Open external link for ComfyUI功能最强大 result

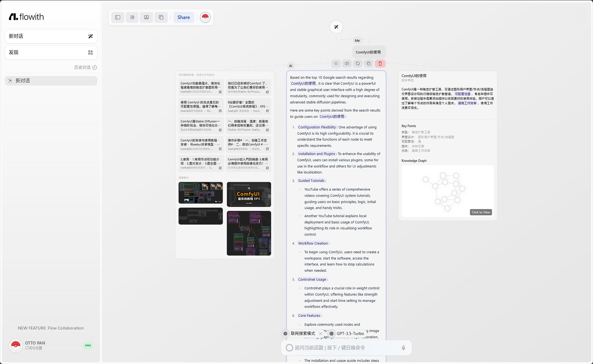[x=220, y=92]
